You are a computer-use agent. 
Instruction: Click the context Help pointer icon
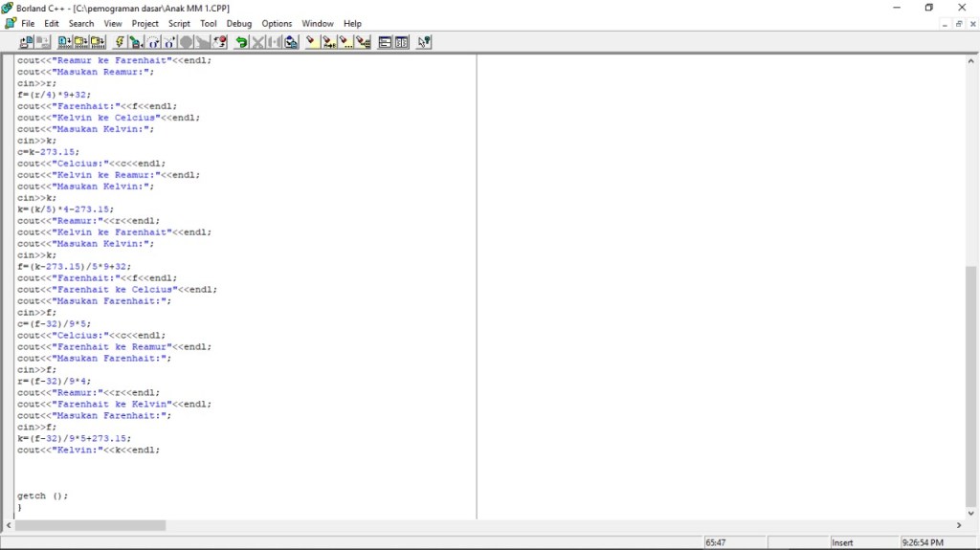424,42
